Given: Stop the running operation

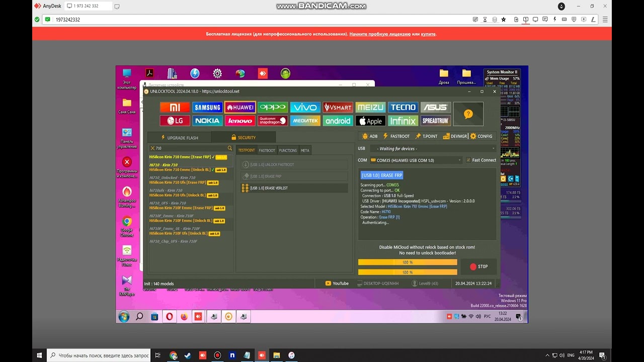Looking at the screenshot, I should (478, 266).
